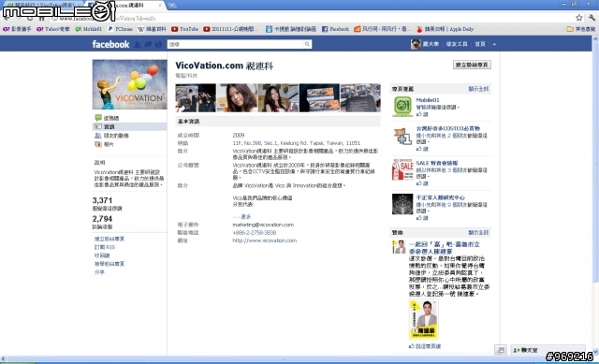Open the SALE 特賣會情報 page icon
Screen dimensions: 599x364
pos(402,169)
